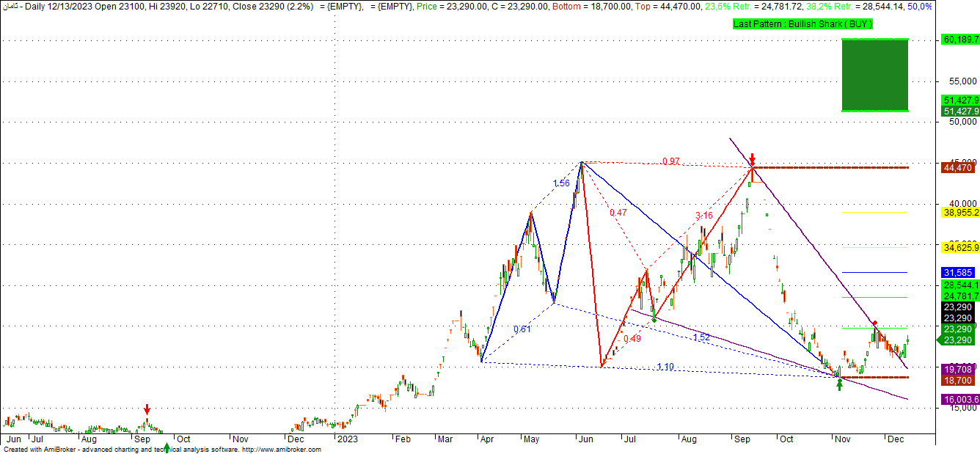Click the 0.97 ratio label on the dashed top line
The width and height of the screenshot is (980, 454).
point(670,161)
